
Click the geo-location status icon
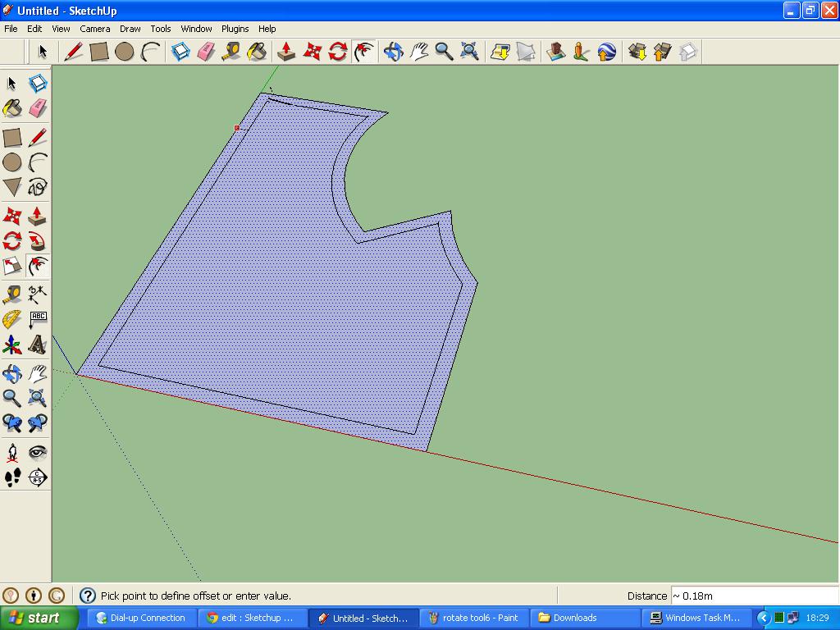11,596
